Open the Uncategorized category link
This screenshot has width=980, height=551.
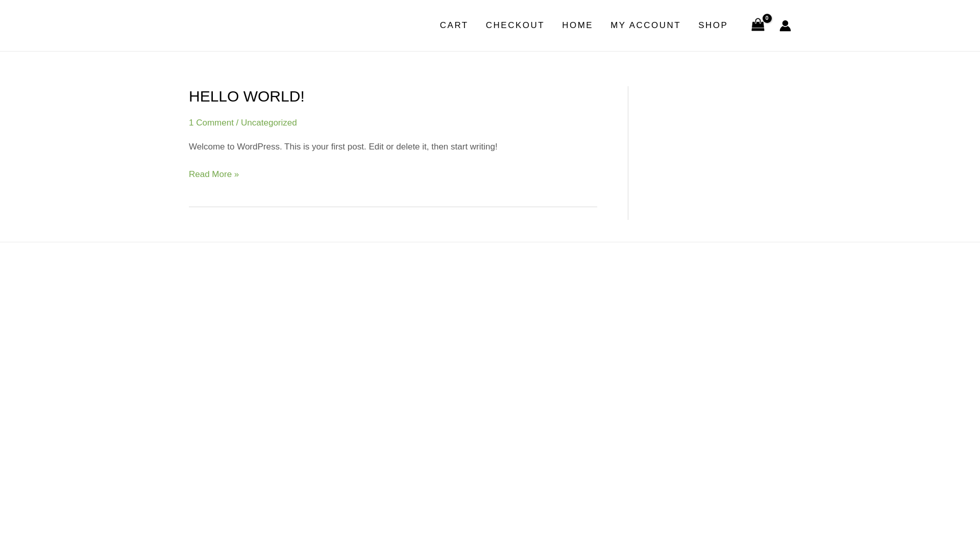point(268,123)
